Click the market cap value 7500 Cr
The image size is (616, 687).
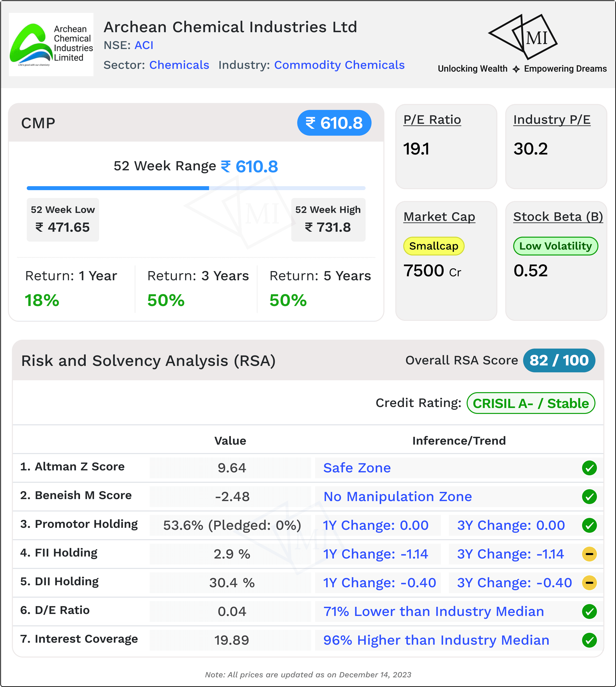pyautogui.click(x=432, y=271)
